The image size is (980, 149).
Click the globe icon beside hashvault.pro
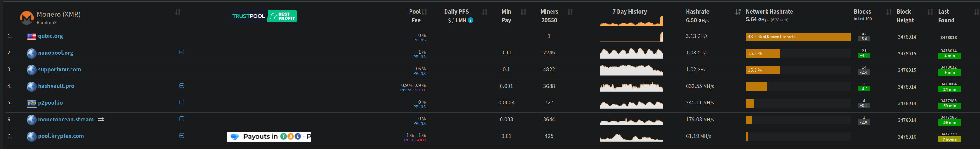pos(32,87)
